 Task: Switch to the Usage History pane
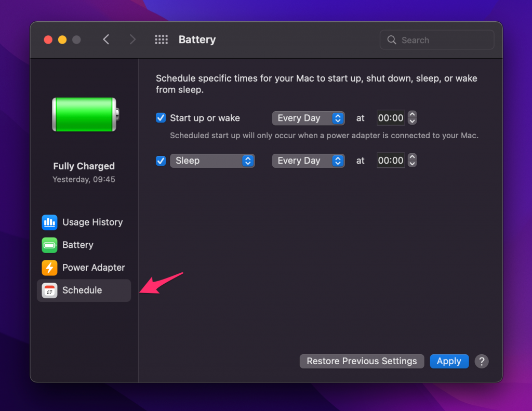pyautogui.click(x=92, y=222)
